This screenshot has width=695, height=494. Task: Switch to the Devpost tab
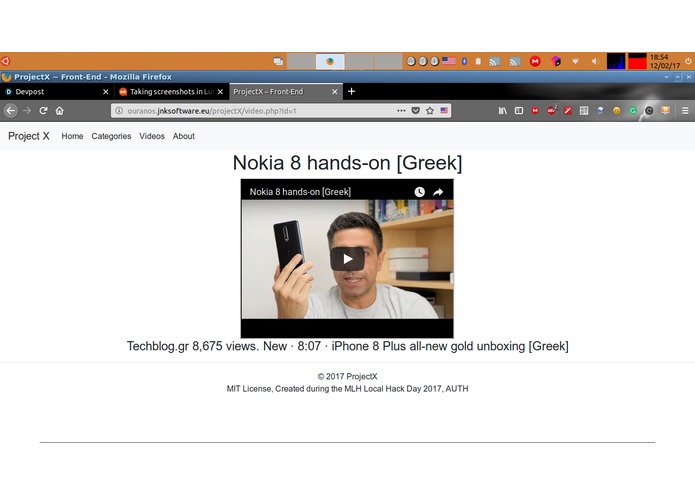click(56, 92)
